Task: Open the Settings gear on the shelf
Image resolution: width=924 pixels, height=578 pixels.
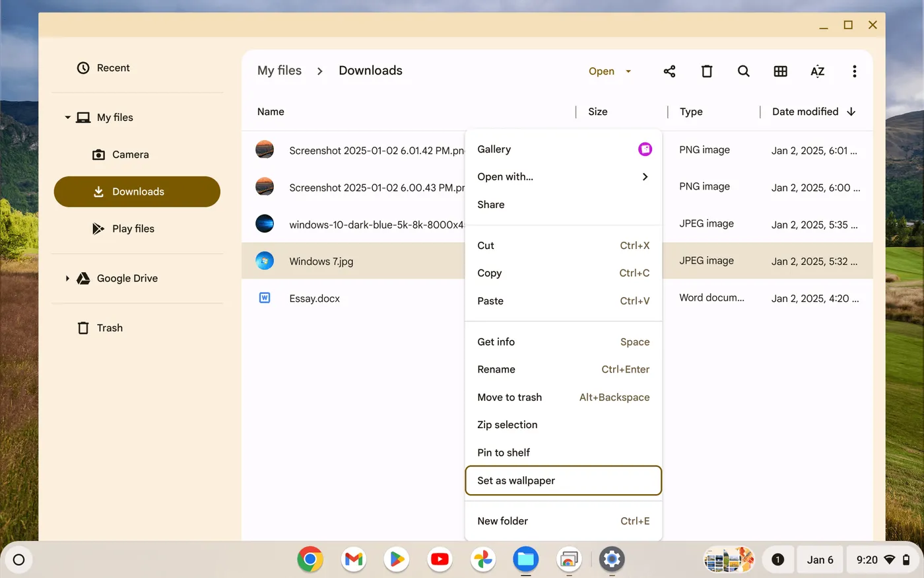Action: tap(612, 560)
